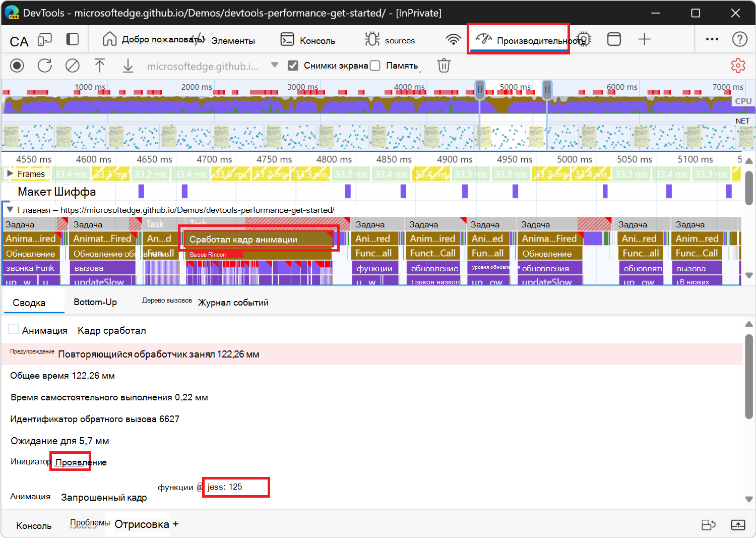
Task: Click flame chart scroll up arrow
Action: (x=749, y=161)
